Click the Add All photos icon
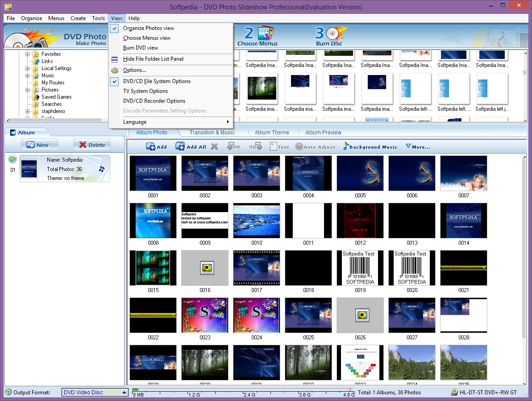This screenshot has width=532, height=401. tap(191, 146)
